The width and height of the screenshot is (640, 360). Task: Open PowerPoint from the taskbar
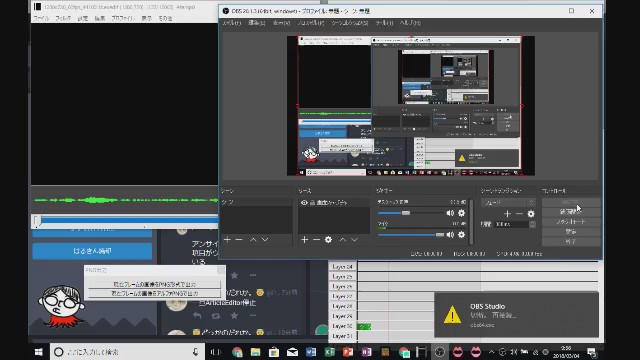(x=348, y=352)
